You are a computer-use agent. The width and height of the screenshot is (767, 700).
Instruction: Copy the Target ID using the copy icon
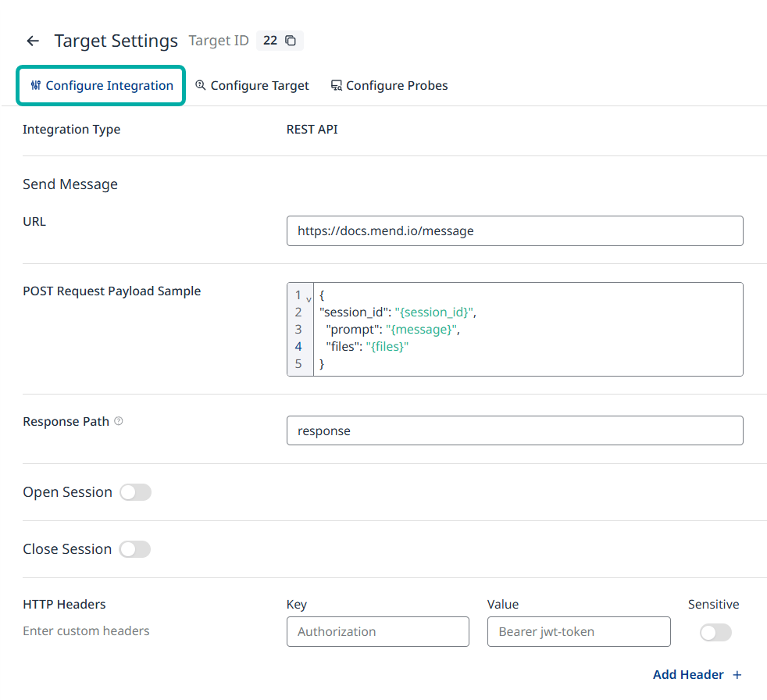(x=291, y=41)
